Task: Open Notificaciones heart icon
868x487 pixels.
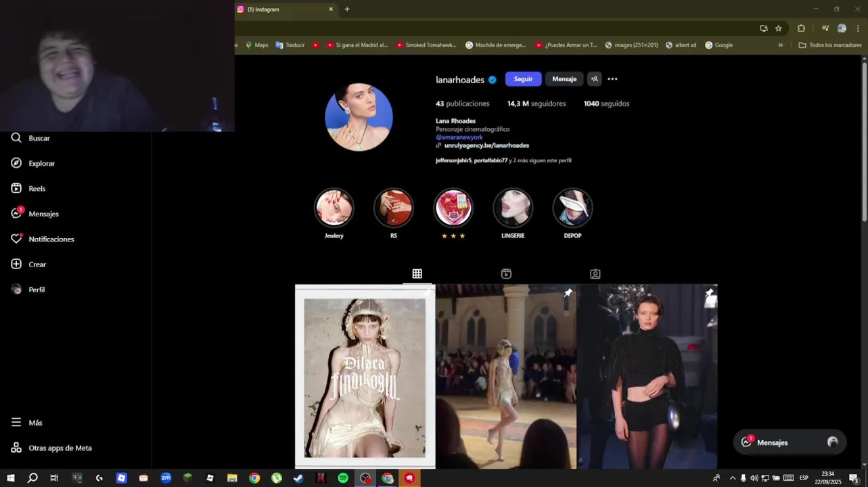Action: (x=42, y=239)
